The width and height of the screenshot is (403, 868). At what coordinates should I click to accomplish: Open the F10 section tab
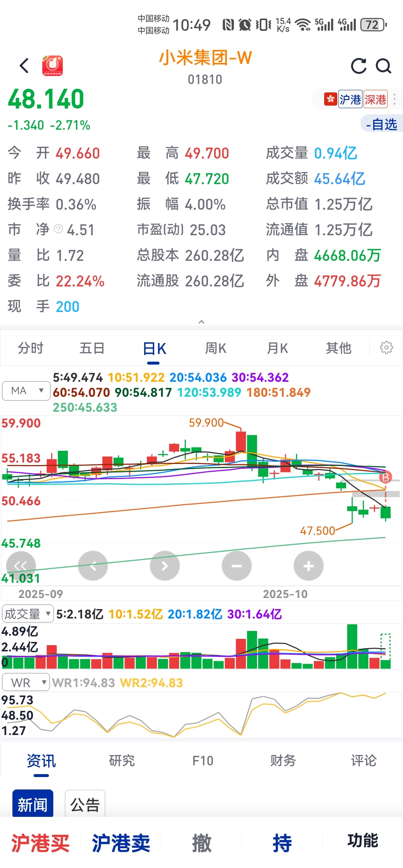[x=203, y=761]
